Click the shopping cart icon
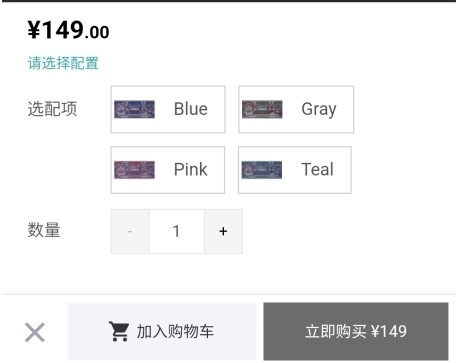The image size is (457, 363). click(119, 331)
